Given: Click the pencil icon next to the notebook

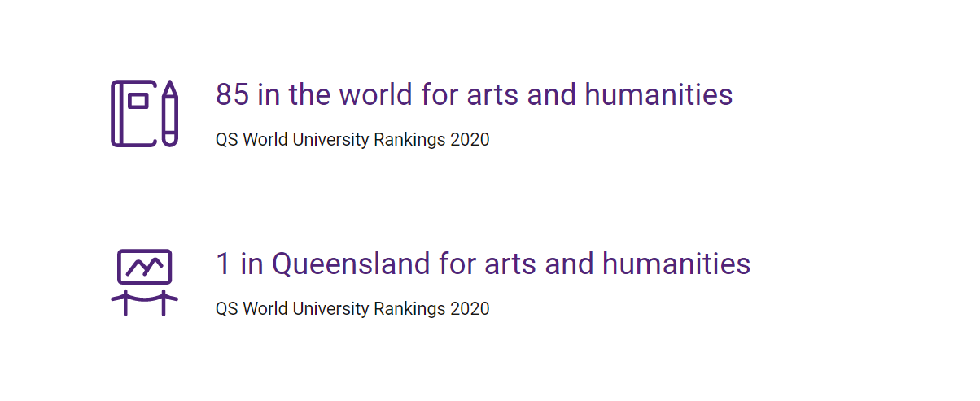Looking at the screenshot, I should point(169,113).
